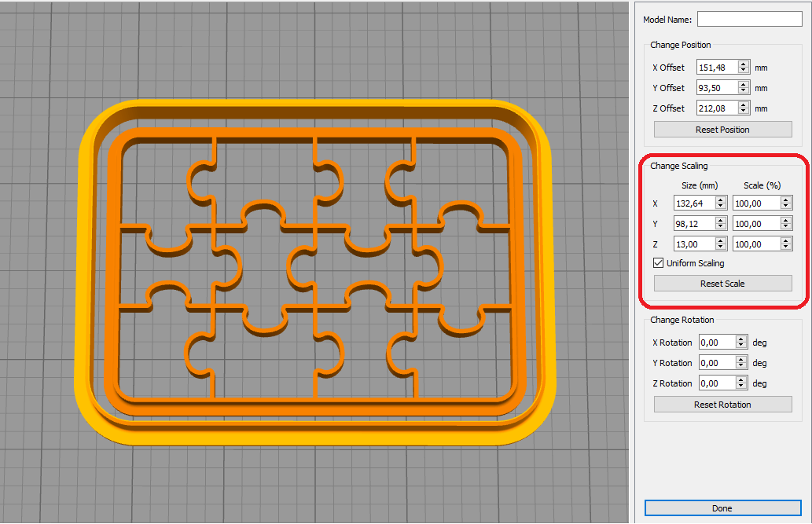Increase the X Offset with up arrow

[744, 64]
